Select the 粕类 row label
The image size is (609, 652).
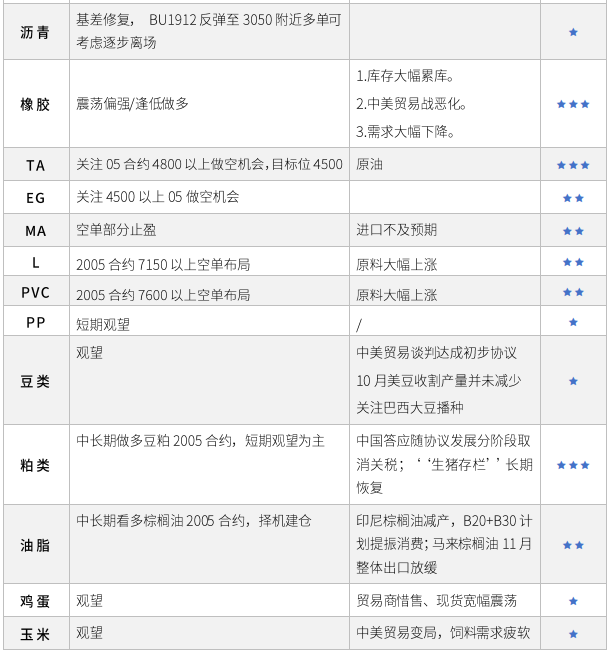click(35, 465)
